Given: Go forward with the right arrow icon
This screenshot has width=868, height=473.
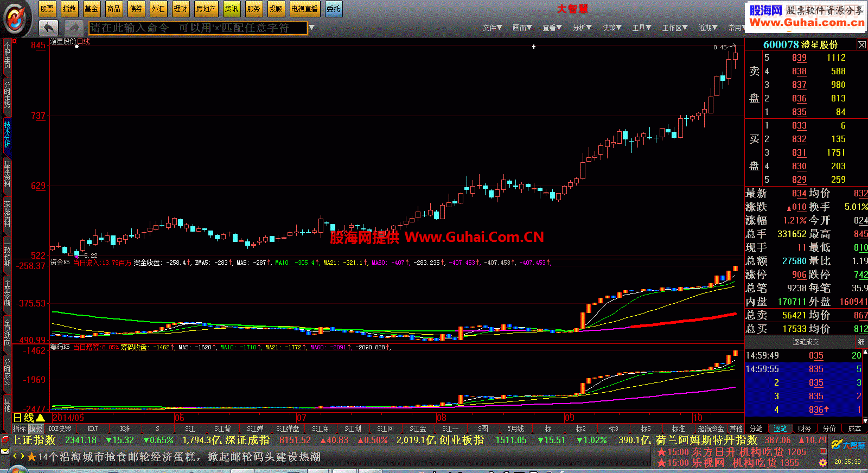Looking at the screenshot, I should coord(73,27).
